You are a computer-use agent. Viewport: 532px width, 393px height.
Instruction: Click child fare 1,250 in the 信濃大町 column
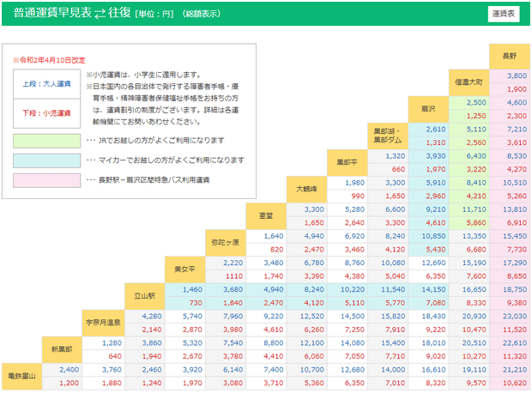click(476, 116)
